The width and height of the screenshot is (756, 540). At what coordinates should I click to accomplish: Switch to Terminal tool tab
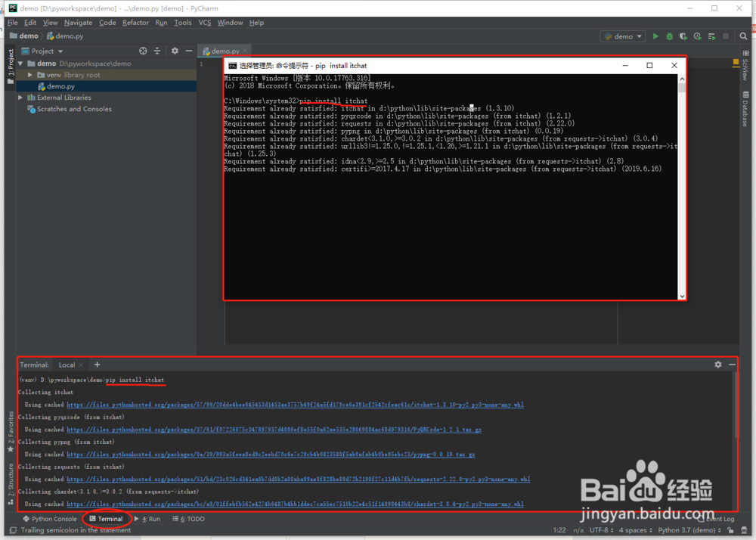(x=106, y=519)
